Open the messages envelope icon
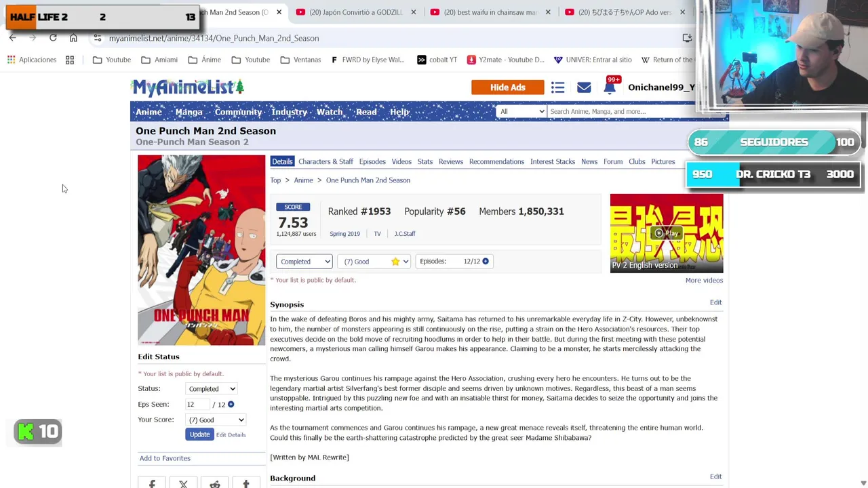Screen dimensions: 868x488 pos(584,87)
